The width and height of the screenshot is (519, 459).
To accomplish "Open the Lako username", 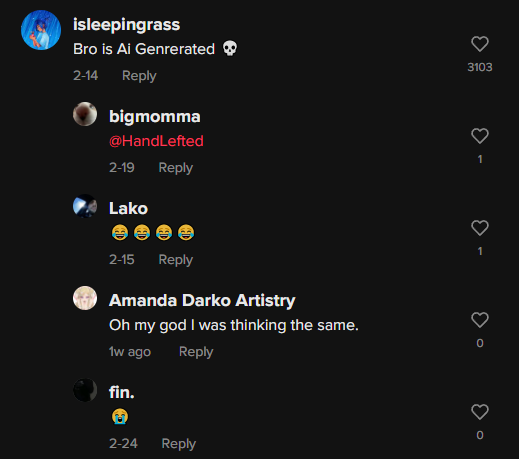I will 128,209.
